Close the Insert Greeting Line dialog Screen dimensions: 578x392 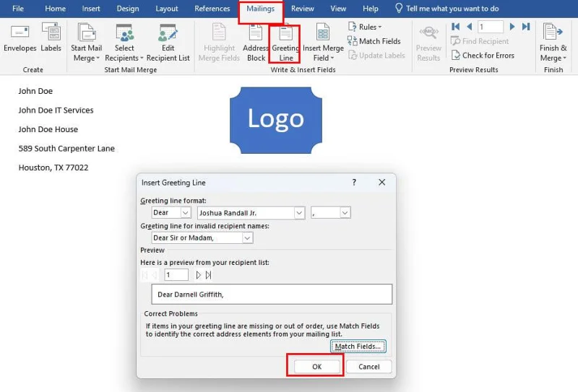click(x=381, y=182)
